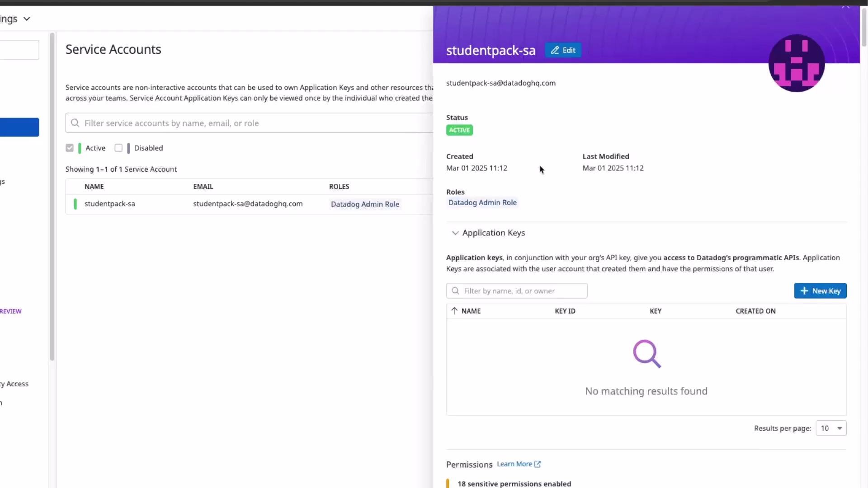868x488 pixels.
Task: Click the PREVIEW label in sidebar
Action: coord(11,311)
